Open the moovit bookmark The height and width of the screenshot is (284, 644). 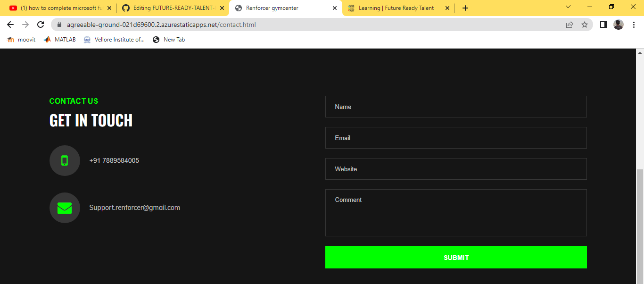tap(21, 40)
